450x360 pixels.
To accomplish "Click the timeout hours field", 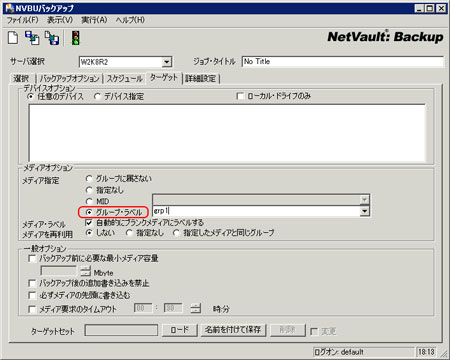I will [x=143, y=308].
